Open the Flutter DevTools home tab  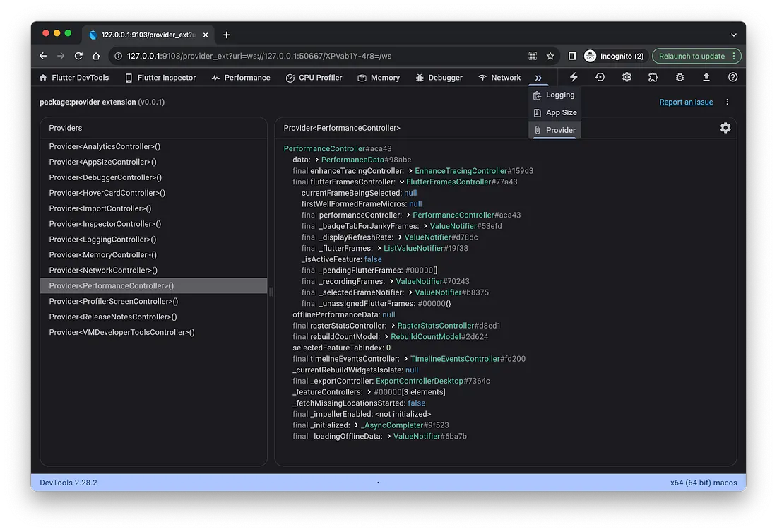(74, 78)
